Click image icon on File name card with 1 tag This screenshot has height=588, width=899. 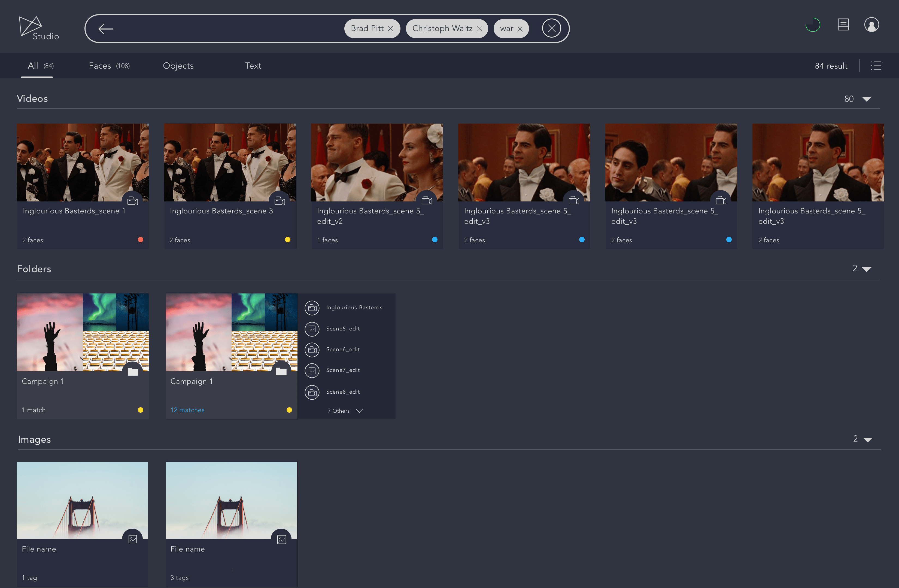tap(133, 539)
